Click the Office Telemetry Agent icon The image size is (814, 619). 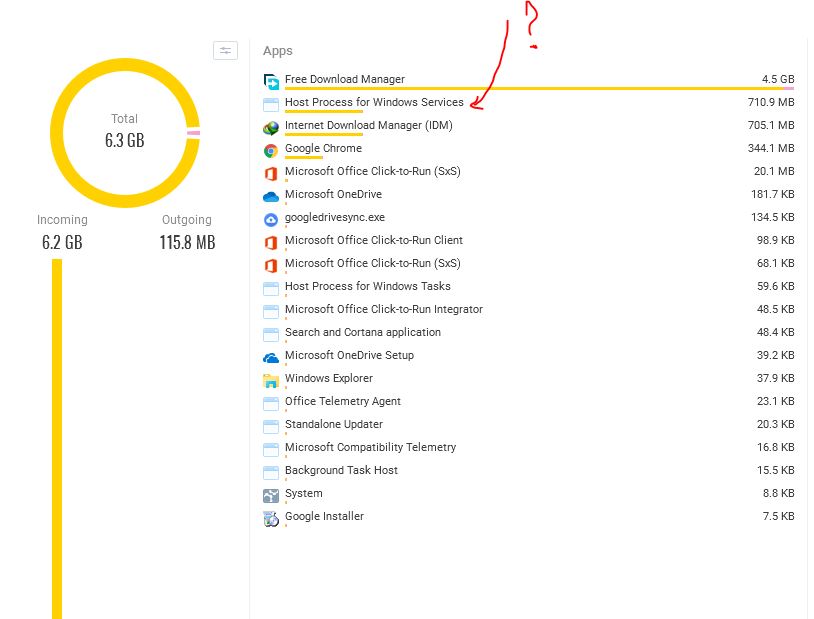tap(271, 403)
